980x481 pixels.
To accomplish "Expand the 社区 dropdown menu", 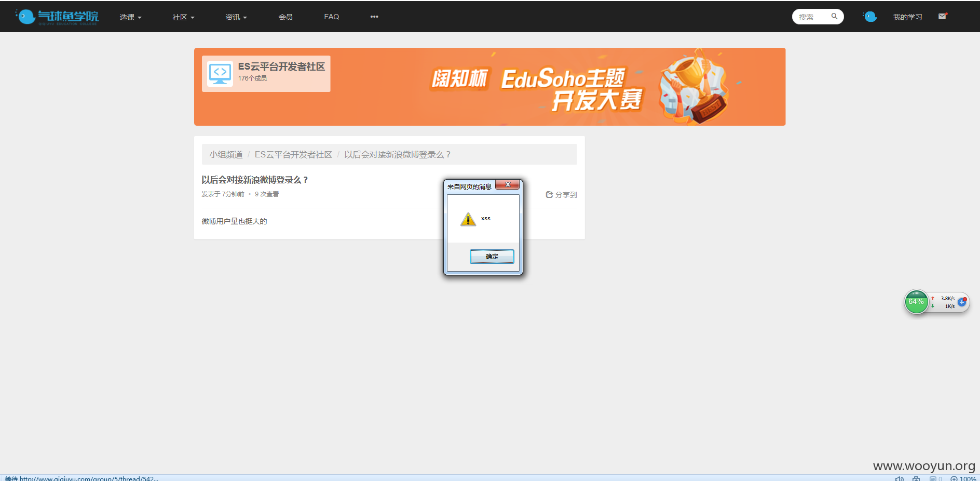I will tap(183, 17).
